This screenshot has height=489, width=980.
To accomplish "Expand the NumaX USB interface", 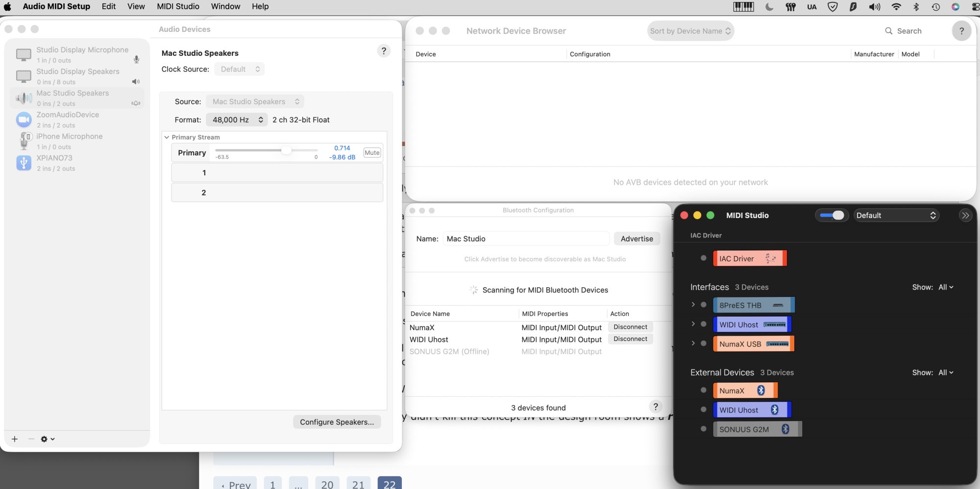I will pos(693,343).
